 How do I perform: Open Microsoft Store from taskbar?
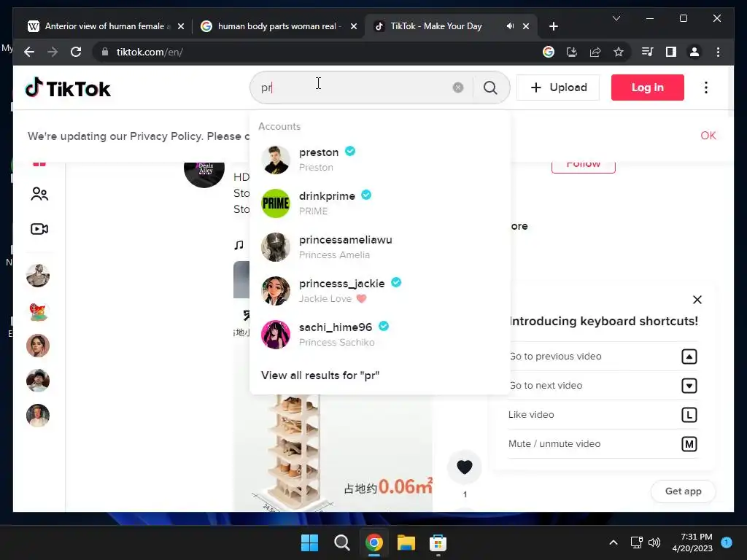(438, 542)
